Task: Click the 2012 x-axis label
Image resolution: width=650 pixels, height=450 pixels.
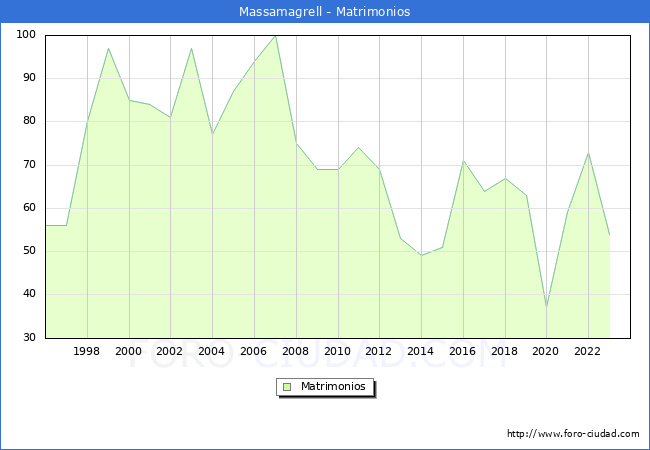Action: [x=379, y=351]
